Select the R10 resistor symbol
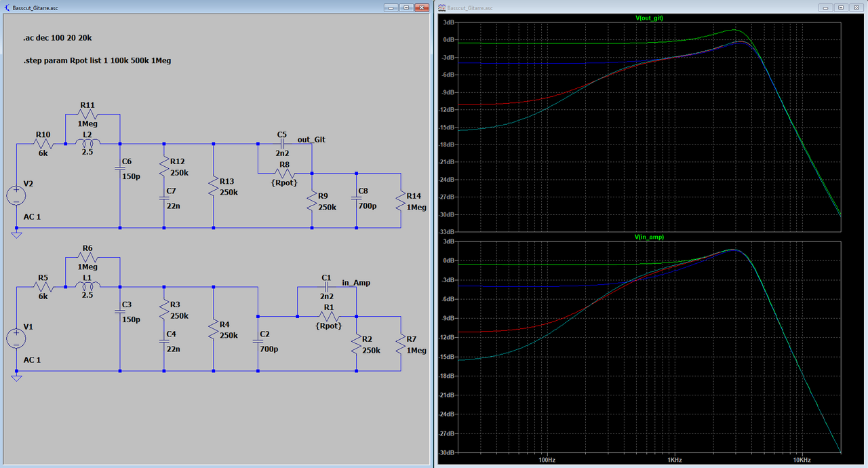868x468 pixels. [x=43, y=144]
